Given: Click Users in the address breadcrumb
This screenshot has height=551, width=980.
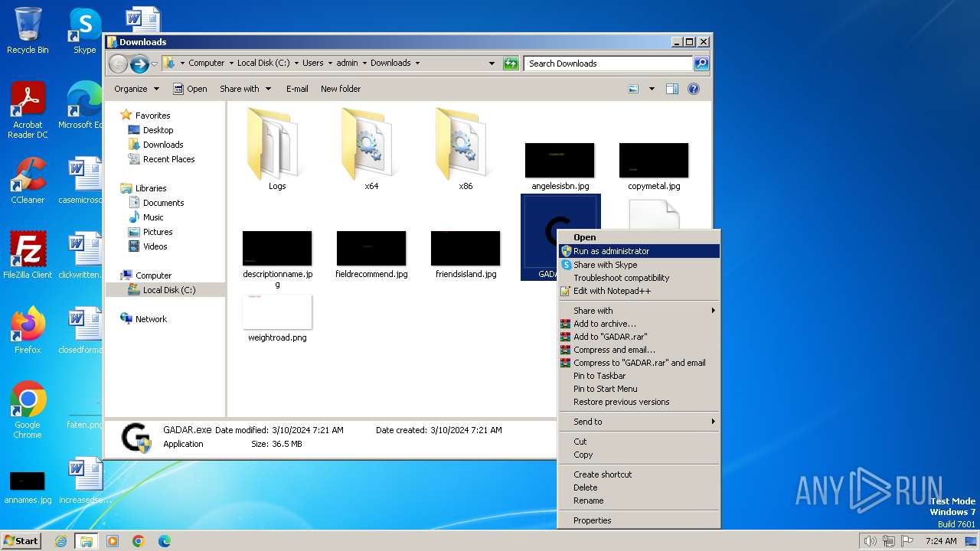Looking at the screenshot, I should click(312, 64).
